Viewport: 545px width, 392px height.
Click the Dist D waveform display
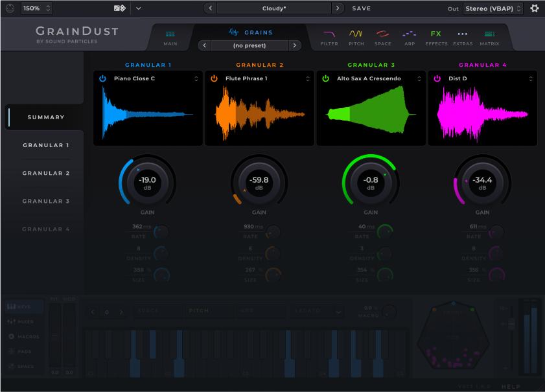pyautogui.click(x=482, y=114)
